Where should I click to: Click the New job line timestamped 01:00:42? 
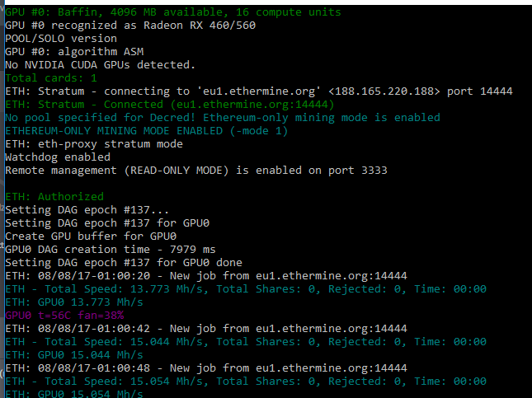[206, 330]
